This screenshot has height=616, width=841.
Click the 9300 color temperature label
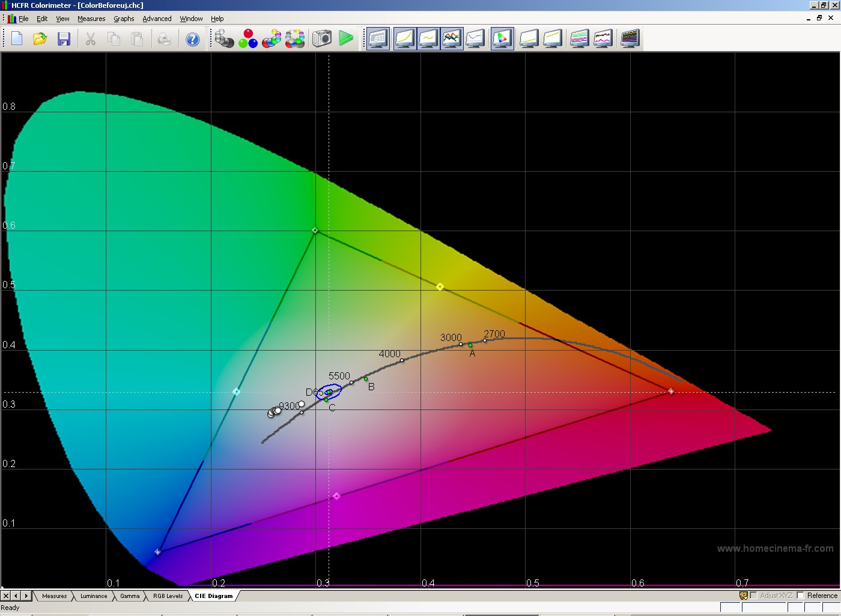coord(289,406)
